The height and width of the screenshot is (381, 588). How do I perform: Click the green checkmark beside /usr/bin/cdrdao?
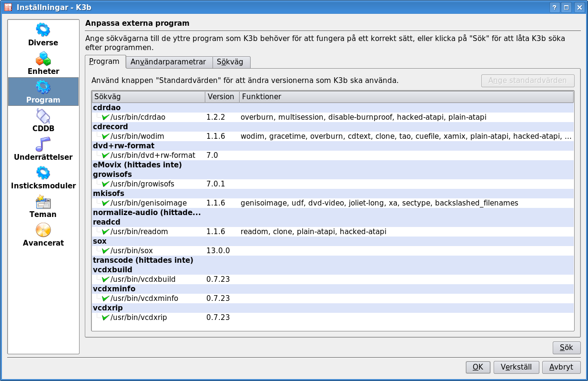(x=105, y=117)
